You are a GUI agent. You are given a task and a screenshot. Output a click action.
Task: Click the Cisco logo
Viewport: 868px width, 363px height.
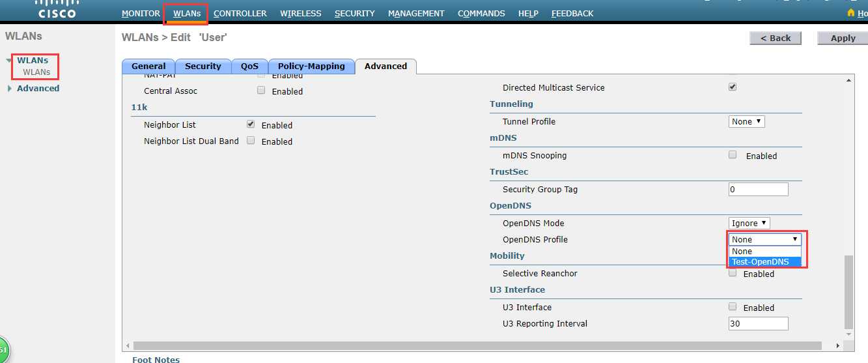click(x=57, y=9)
